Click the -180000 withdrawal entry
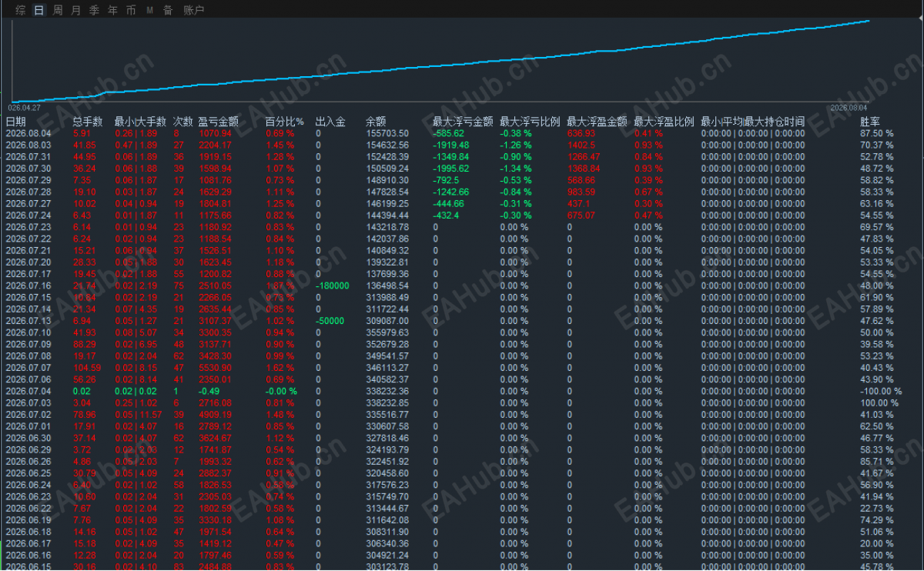 pos(332,285)
